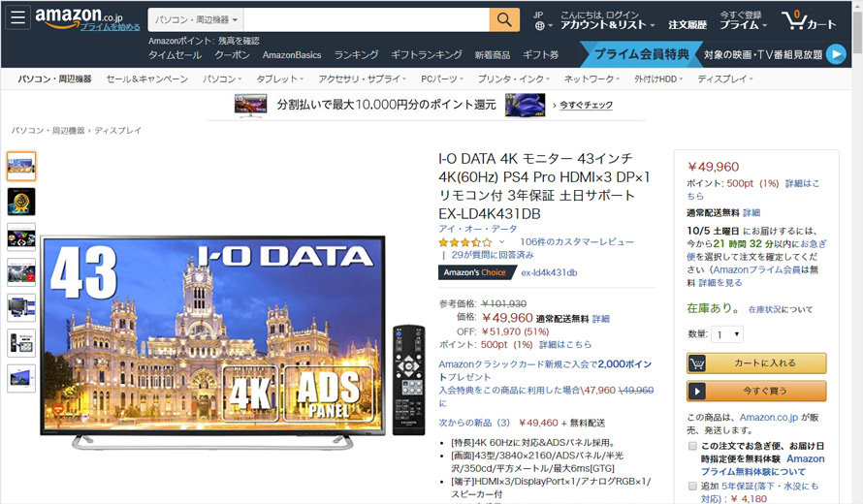Open the 数量 quantity dropdown

tap(727, 334)
